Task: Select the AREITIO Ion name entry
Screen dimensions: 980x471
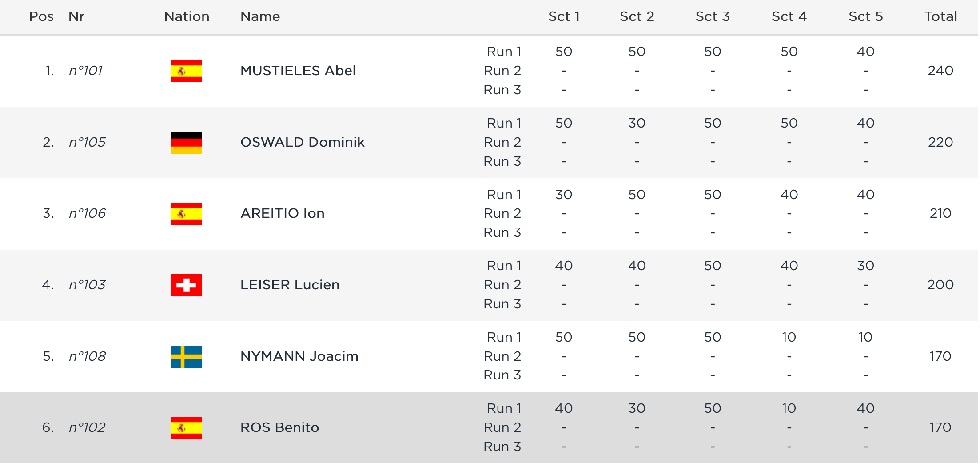Action: coord(282,213)
